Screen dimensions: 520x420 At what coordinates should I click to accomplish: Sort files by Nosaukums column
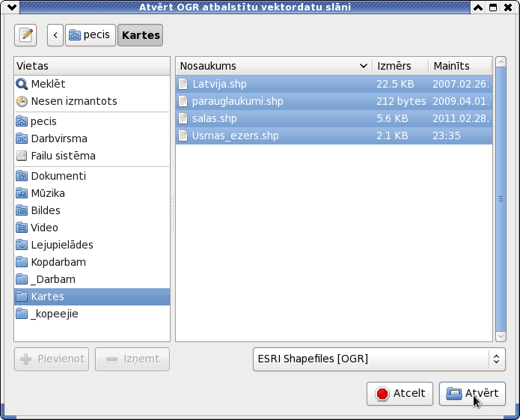pyautogui.click(x=274, y=66)
